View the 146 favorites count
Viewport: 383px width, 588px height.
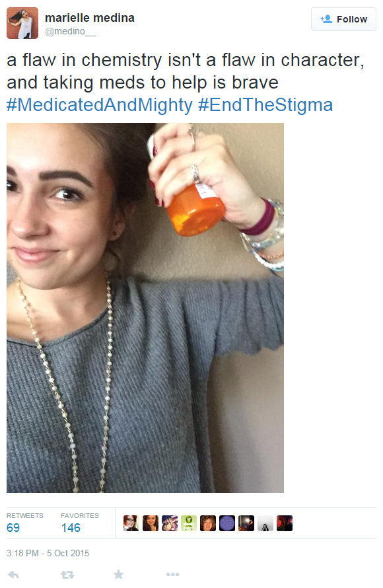(71, 527)
